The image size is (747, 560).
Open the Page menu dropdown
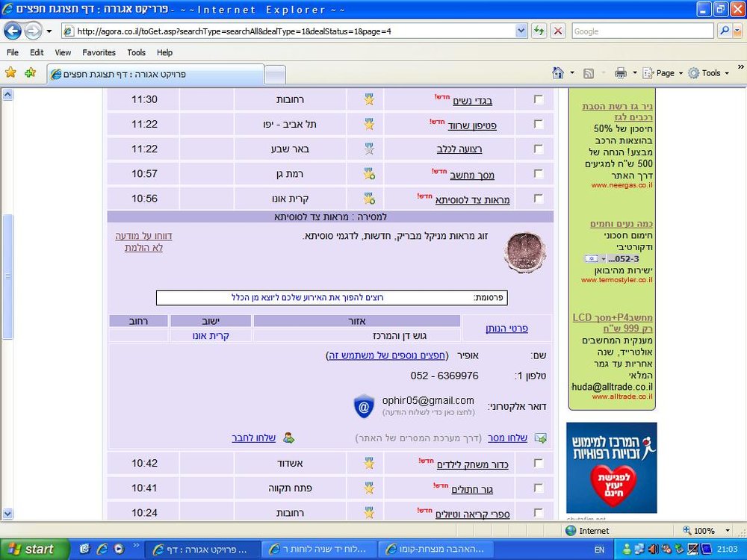click(x=663, y=73)
